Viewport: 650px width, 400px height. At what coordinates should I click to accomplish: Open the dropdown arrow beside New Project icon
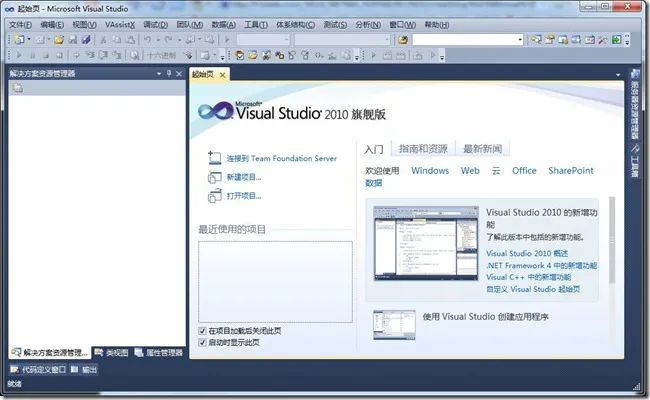(x=29, y=40)
